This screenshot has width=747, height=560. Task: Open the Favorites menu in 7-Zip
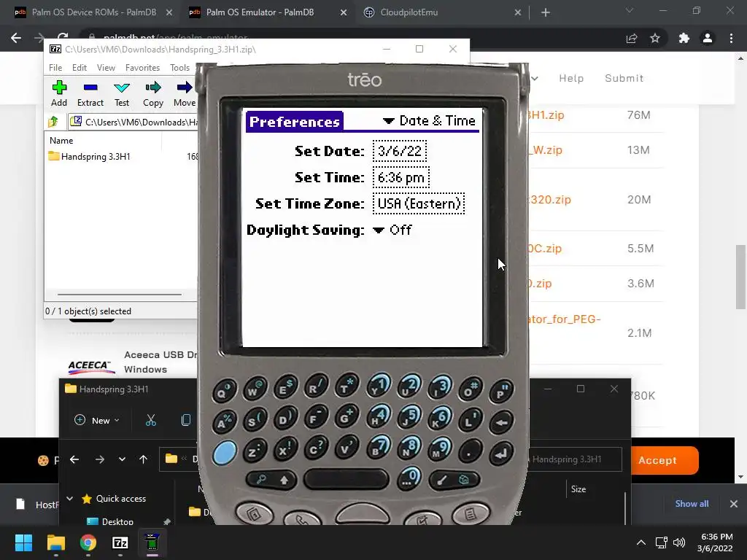click(142, 68)
